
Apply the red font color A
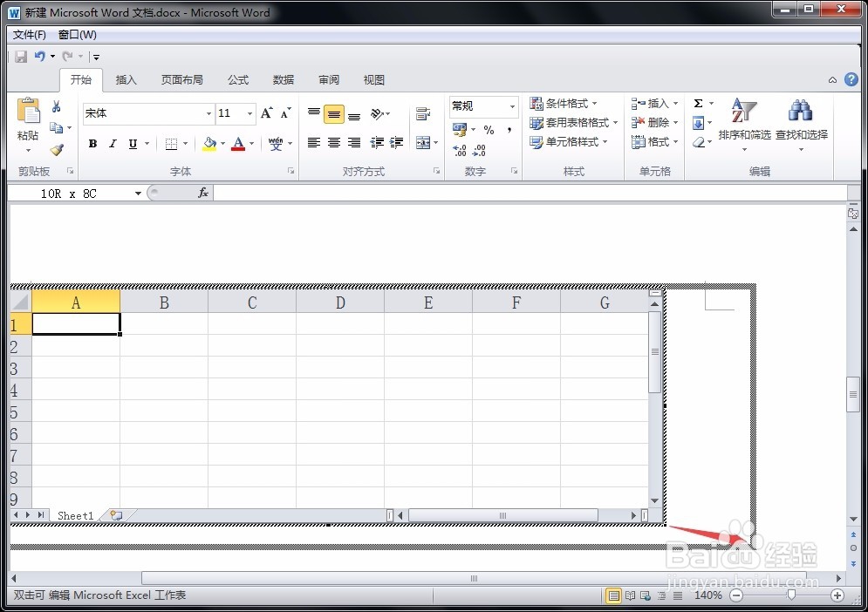(x=238, y=144)
